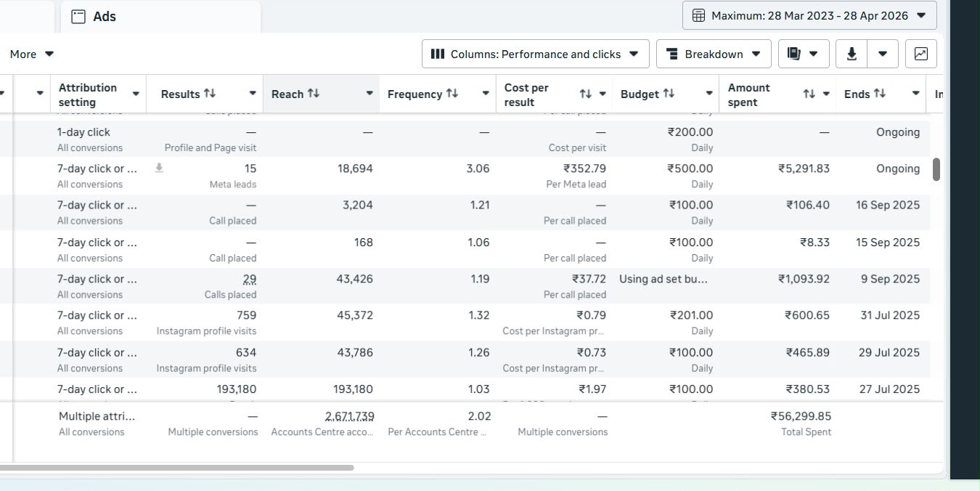Click amount spent ₹1,093.92
The height and width of the screenshot is (491, 980).
coord(804,279)
